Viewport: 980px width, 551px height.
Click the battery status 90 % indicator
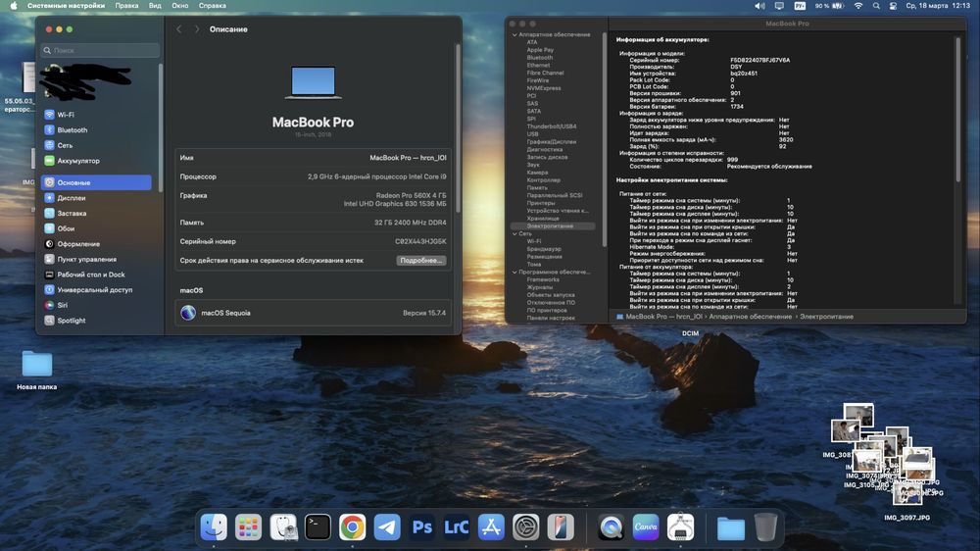(x=829, y=6)
